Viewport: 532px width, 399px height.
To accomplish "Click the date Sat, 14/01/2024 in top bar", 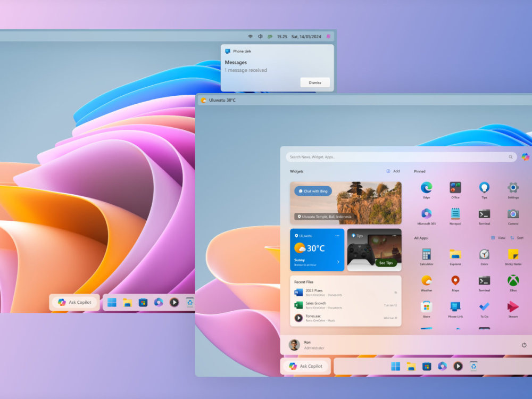I will tap(306, 37).
